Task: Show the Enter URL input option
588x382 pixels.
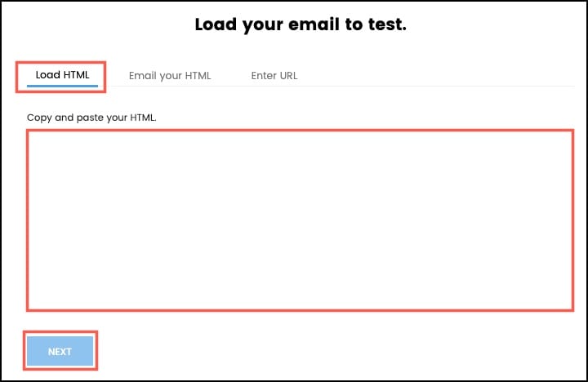Action: (274, 76)
